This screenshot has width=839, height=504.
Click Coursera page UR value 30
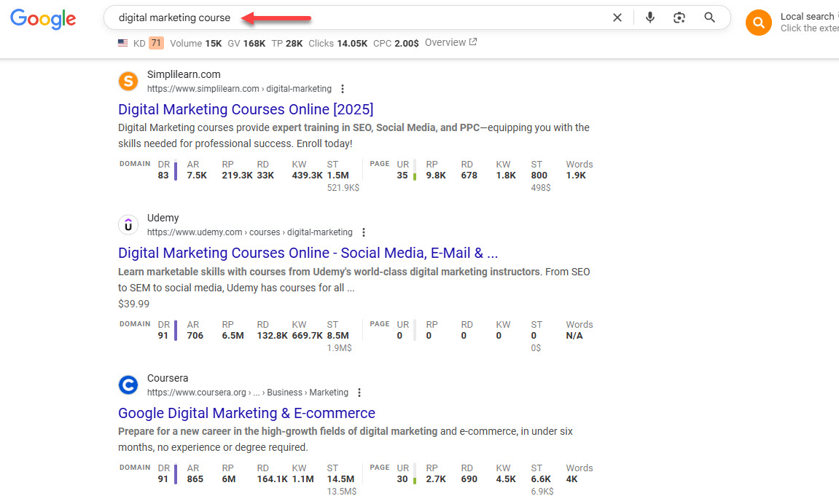402,479
